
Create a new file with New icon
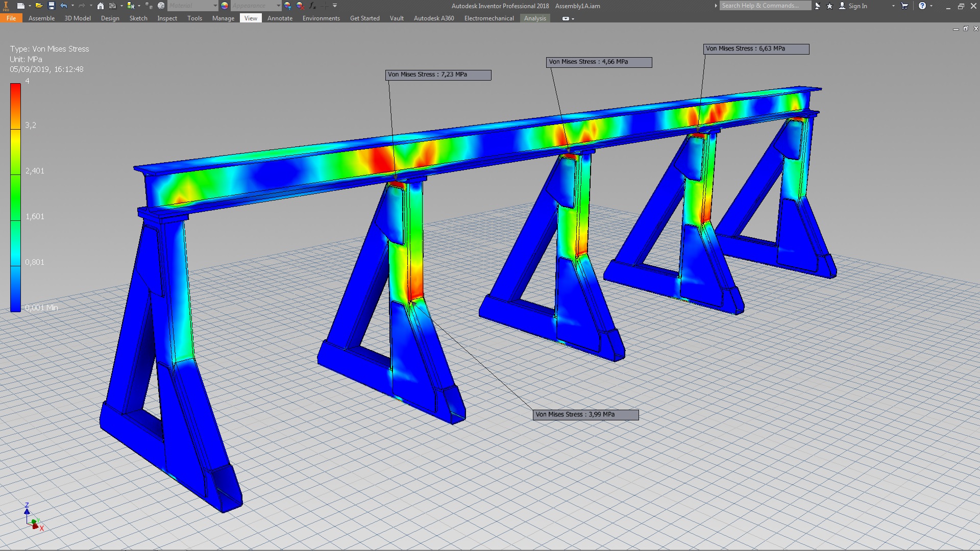(20, 6)
